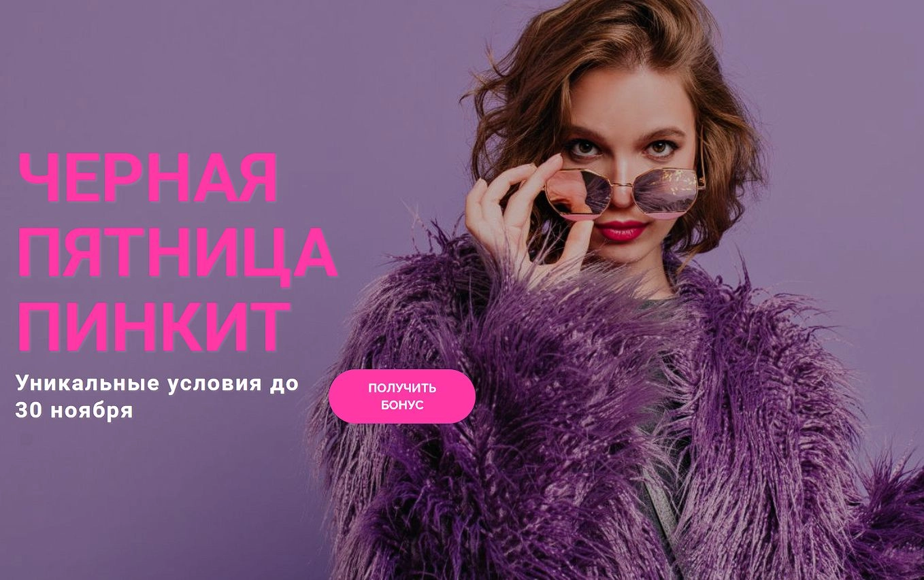Click the 'Уникальные условия до' subtitle text

(157, 383)
